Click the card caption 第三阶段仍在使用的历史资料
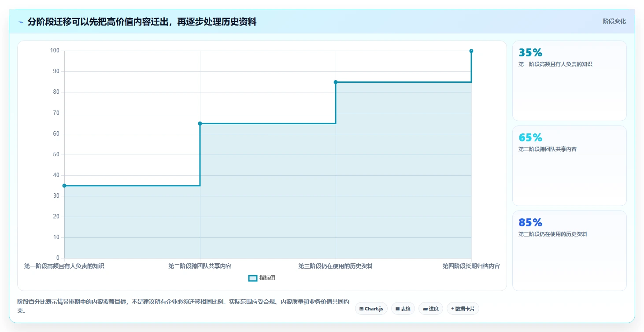The width and height of the screenshot is (644, 332). [553, 234]
